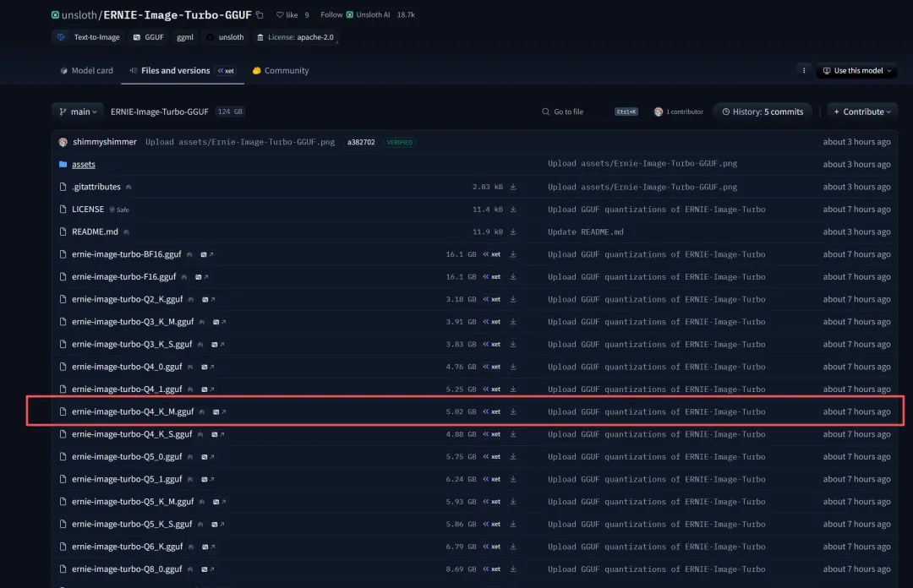Expand the Contribute dropdown
Image resolution: width=913 pixels, height=588 pixels.
(x=862, y=112)
